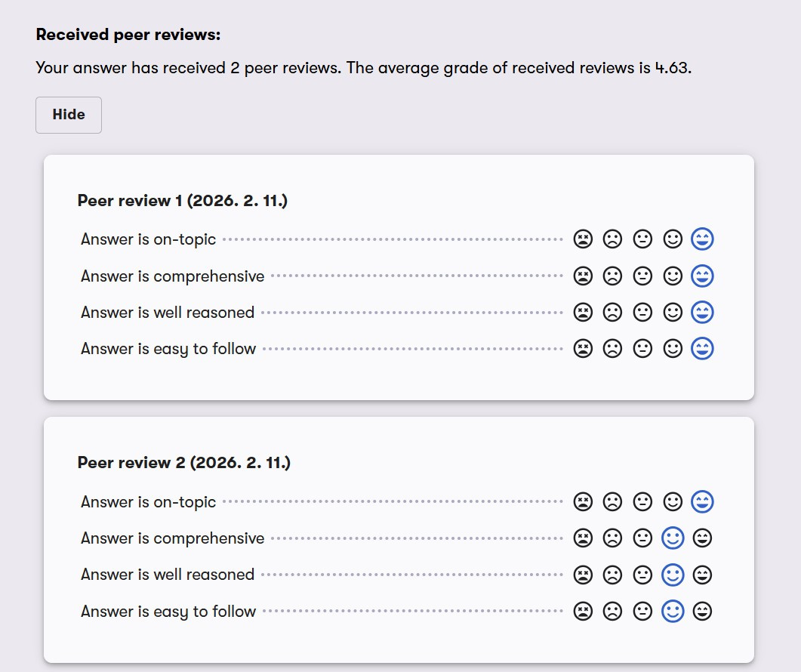Viewport: 801px width, 672px height.
Task: Click laughing face for comprehensive in review 1
Action: [702, 276]
